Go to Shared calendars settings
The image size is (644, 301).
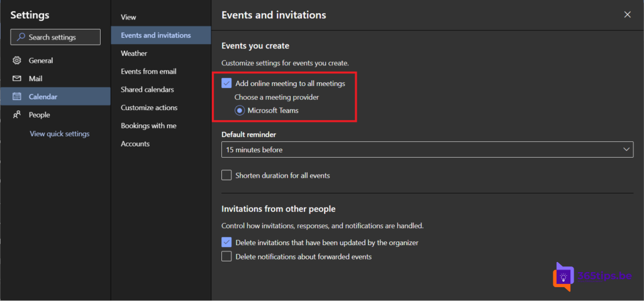click(x=147, y=90)
